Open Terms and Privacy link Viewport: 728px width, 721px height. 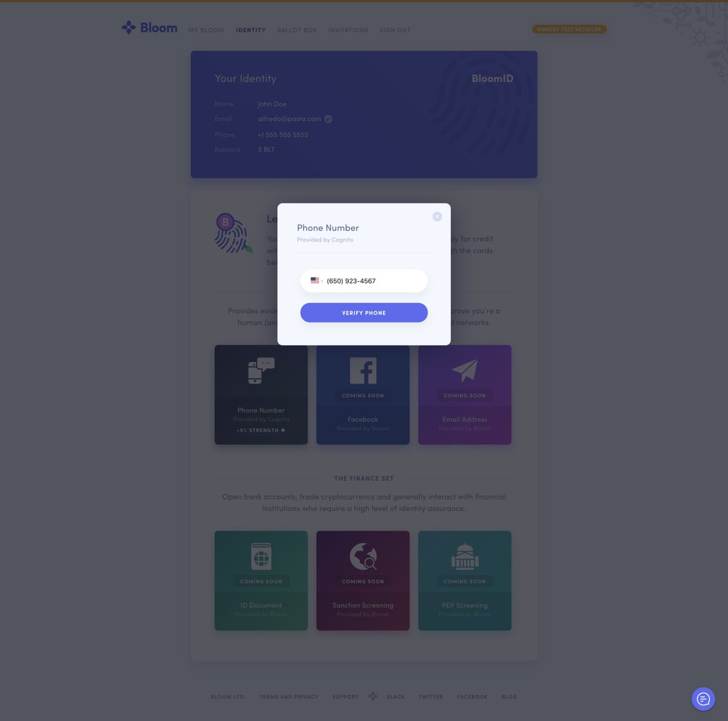pyautogui.click(x=289, y=697)
